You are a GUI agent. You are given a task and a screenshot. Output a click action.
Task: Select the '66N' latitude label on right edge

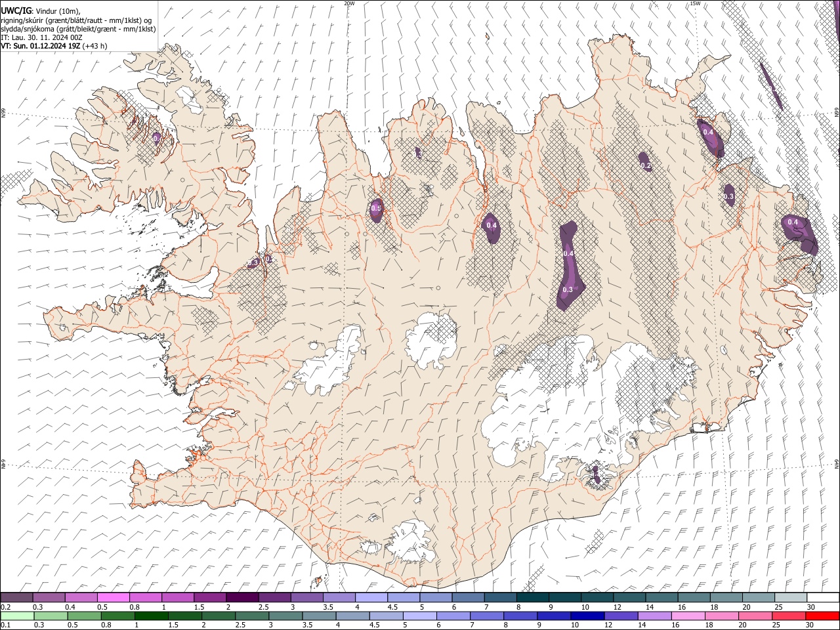point(837,113)
